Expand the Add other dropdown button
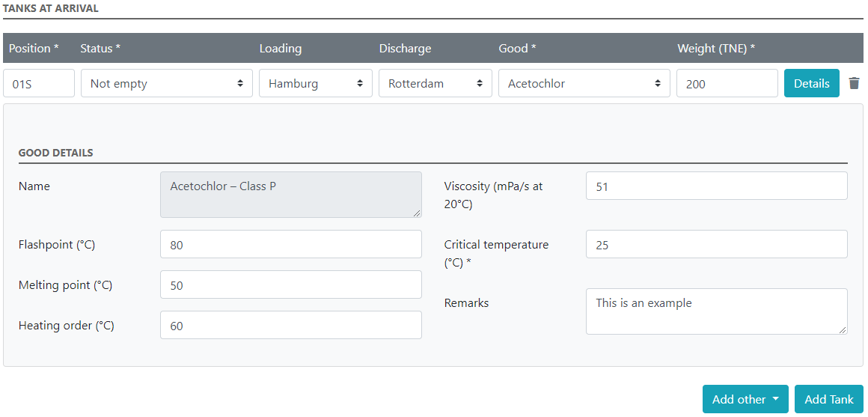 pos(745,399)
